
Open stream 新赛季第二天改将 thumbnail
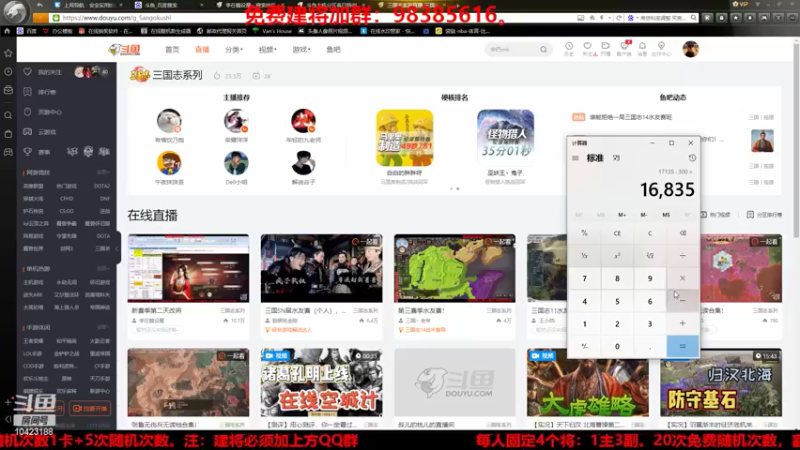point(188,268)
